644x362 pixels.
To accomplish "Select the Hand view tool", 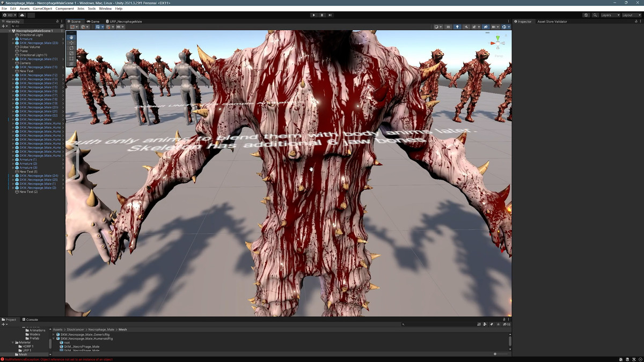I will (71, 38).
